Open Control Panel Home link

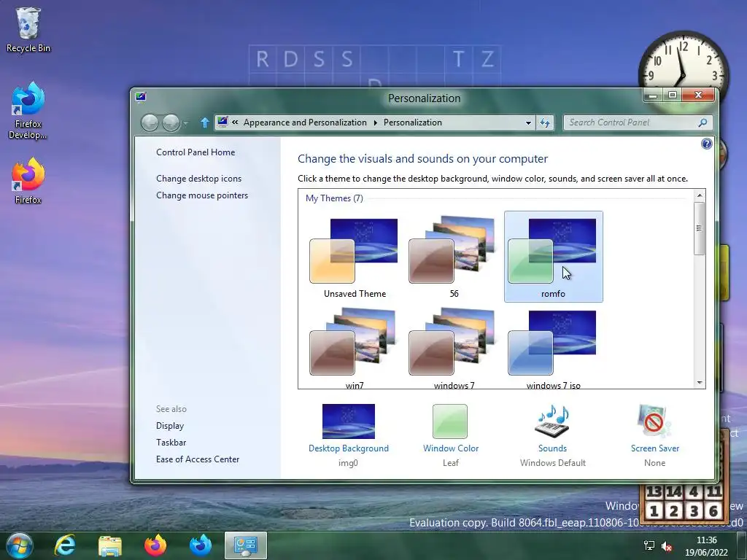pos(196,152)
